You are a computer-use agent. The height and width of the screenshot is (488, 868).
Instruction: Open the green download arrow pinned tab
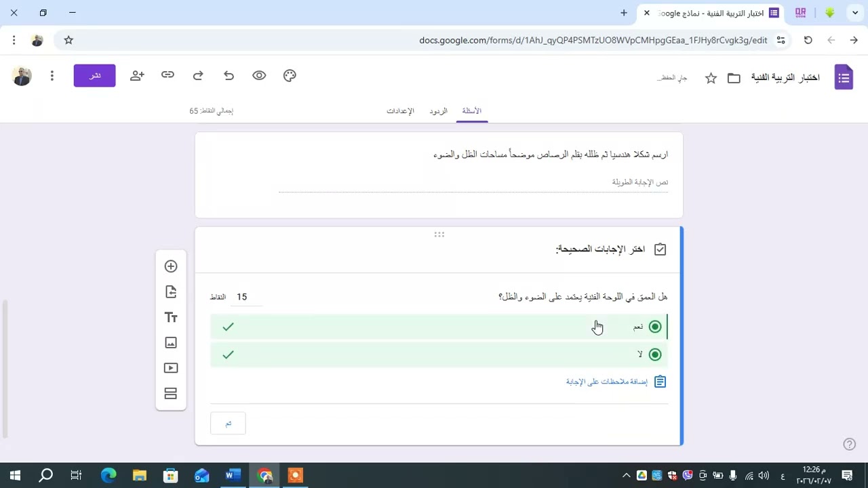click(x=829, y=13)
